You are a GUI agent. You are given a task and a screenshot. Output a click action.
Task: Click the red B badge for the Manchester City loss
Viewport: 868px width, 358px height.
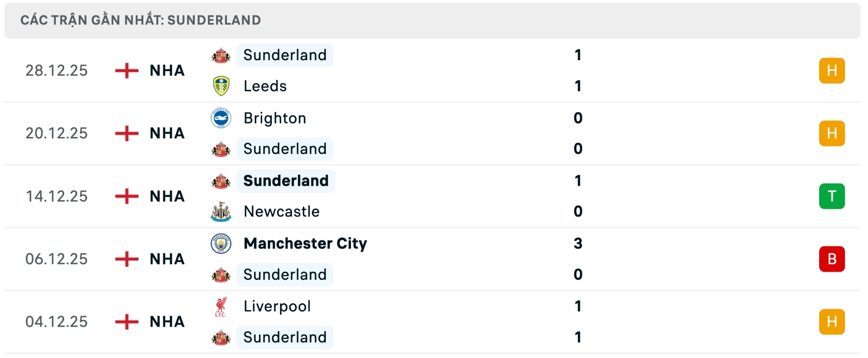click(832, 259)
